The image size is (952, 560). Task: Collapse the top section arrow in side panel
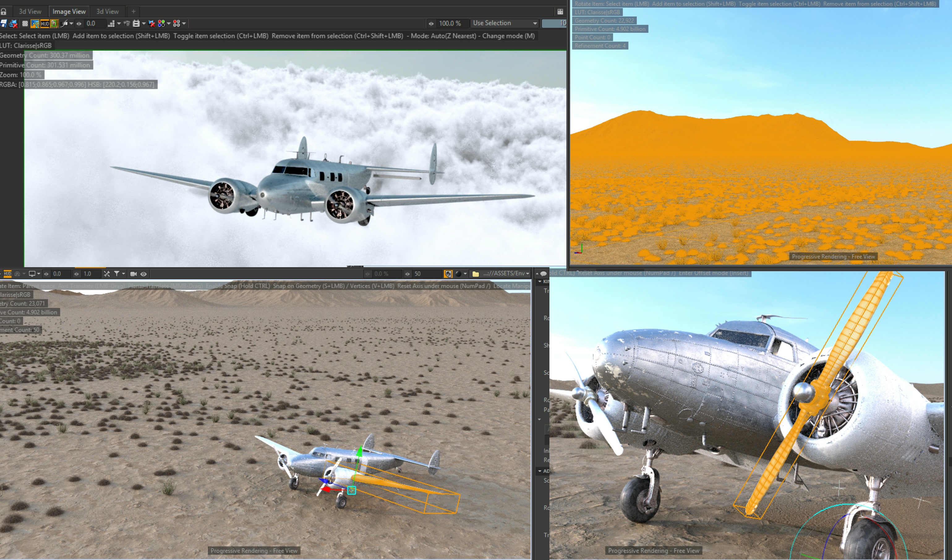tap(540, 281)
